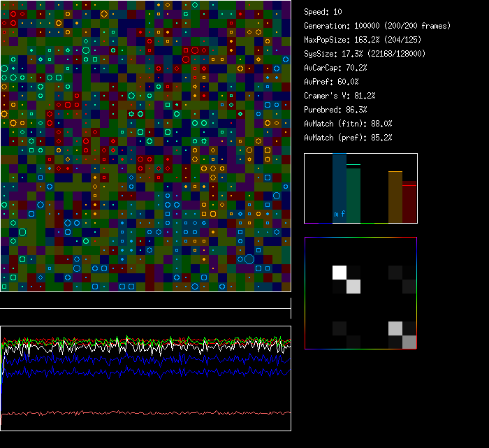The width and height of the screenshot is (489, 448).
Task: Click the SysSize percentage readout
Action: (364, 54)
